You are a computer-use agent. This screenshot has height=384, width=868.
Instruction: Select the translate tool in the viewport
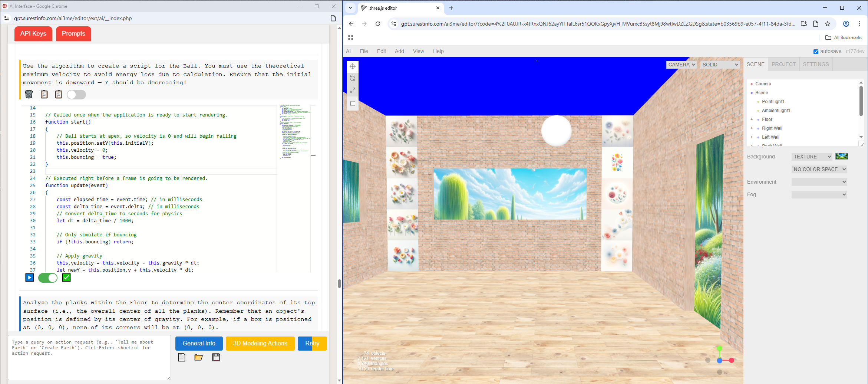(353, 66)
